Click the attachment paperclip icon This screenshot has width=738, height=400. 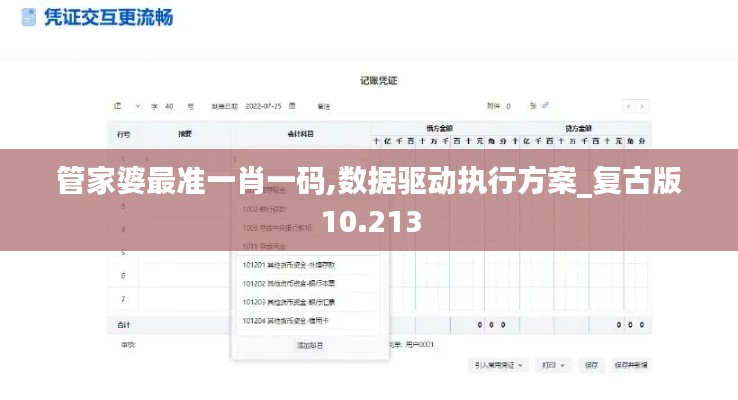coord(545,105)
